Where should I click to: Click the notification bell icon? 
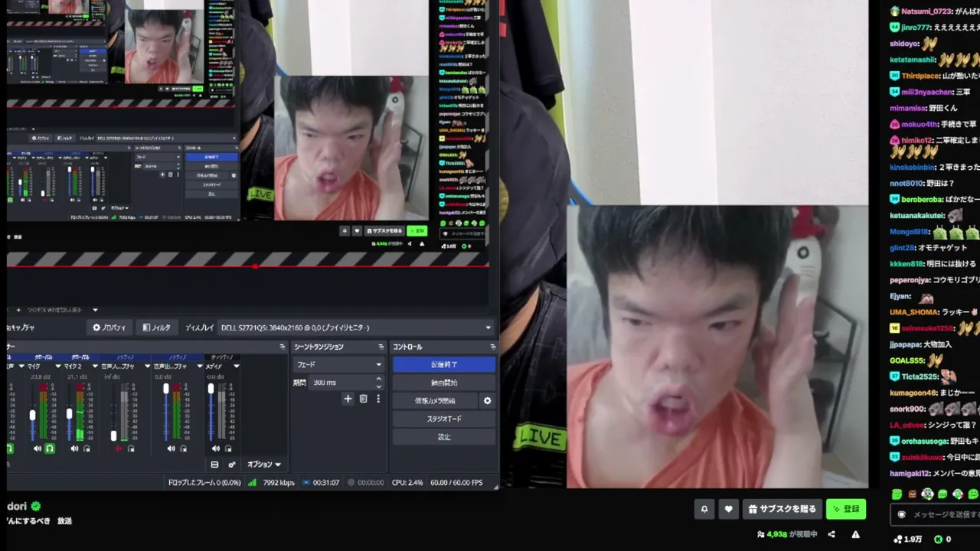click(x=704, y=509)
